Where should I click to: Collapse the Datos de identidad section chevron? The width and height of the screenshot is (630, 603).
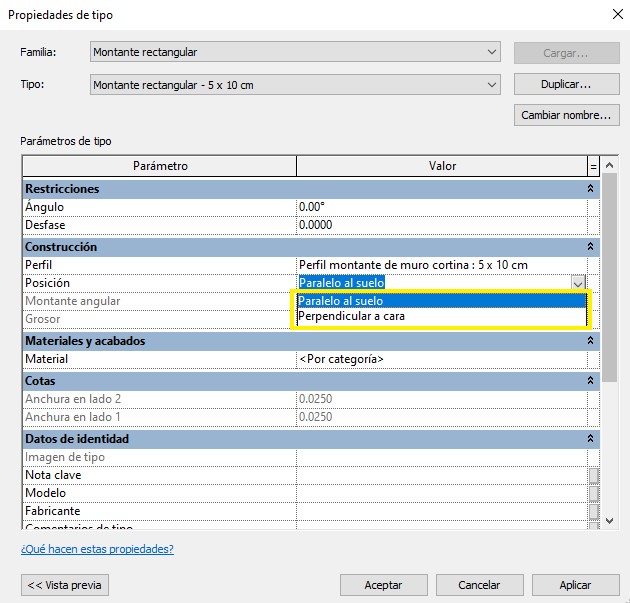coord(590,439)
